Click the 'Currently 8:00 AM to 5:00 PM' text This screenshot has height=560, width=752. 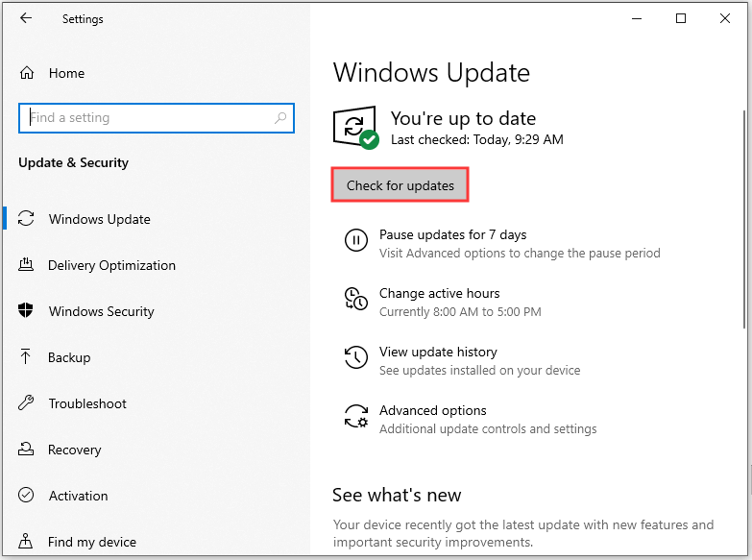(x=460, y=312)
